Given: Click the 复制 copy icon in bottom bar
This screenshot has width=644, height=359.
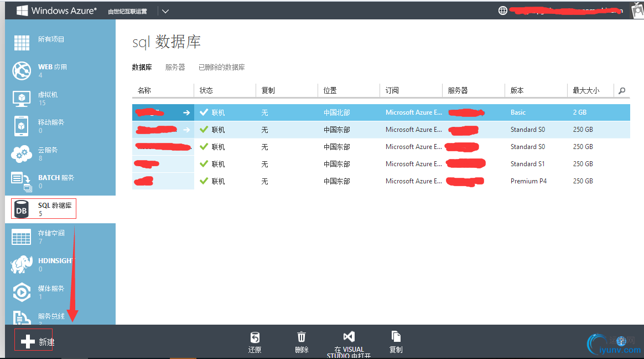Looking at the screenshot, I should pyautogui.click(x=396, y=336).
